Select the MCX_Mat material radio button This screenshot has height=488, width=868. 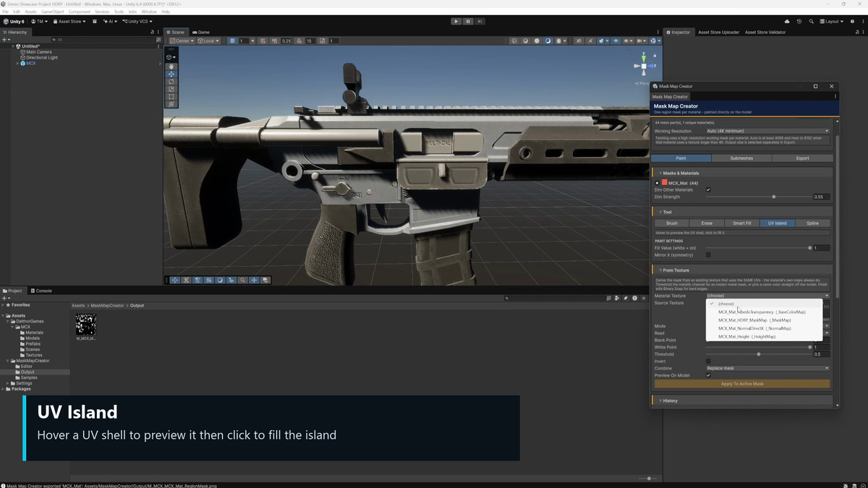[x=657, y=183]
